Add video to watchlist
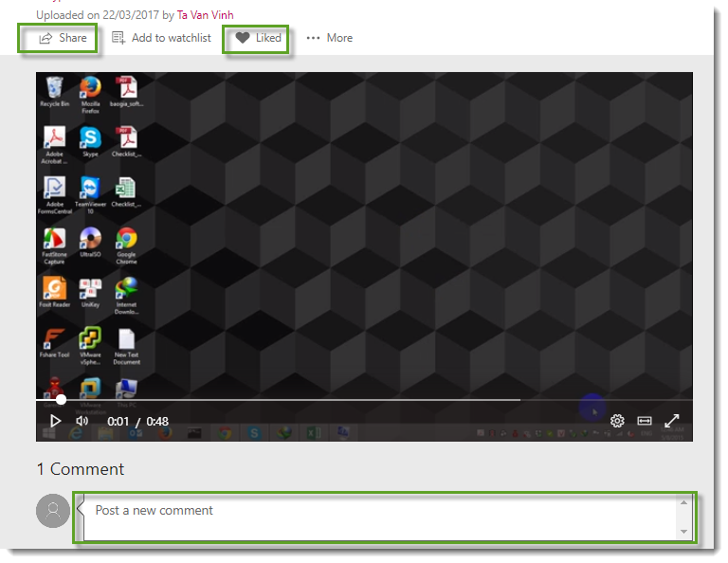Image resolution: width=728 pixels, height=563 pixels. click(161, 38)
